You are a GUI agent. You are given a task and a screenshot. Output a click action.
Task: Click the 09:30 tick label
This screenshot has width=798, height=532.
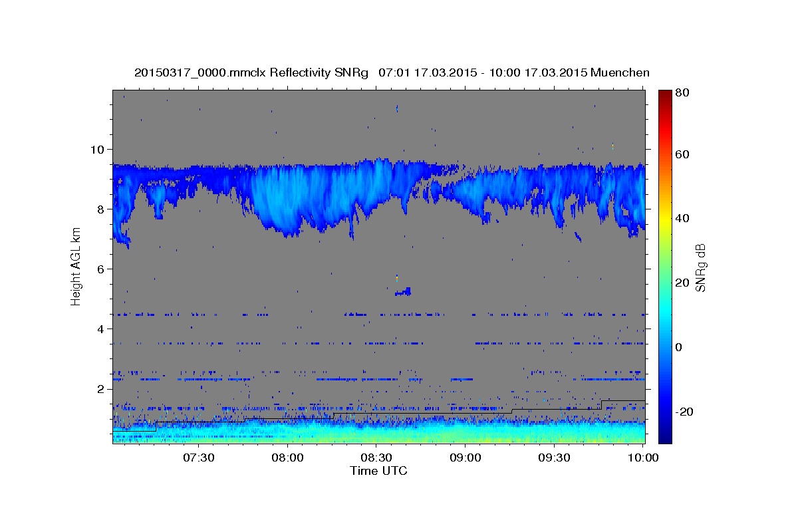point(554,458)
